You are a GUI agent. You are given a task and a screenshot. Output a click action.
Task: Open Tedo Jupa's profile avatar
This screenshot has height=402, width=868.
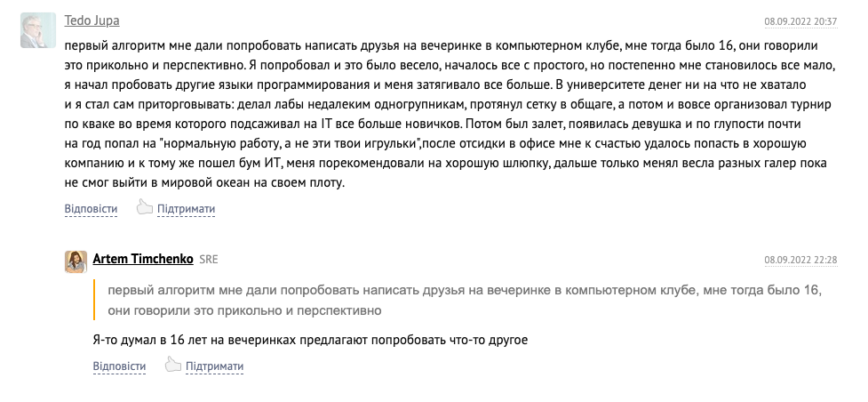pyautogui.click(x=38, y=30)
